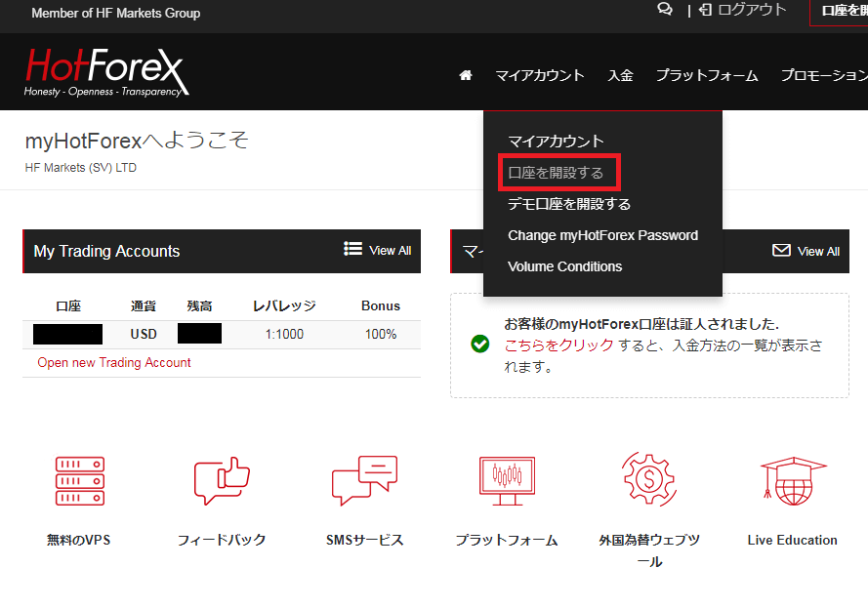
Task: Click the list icon beside My Trading Accounts View All
Action: [x=352, y=249]
